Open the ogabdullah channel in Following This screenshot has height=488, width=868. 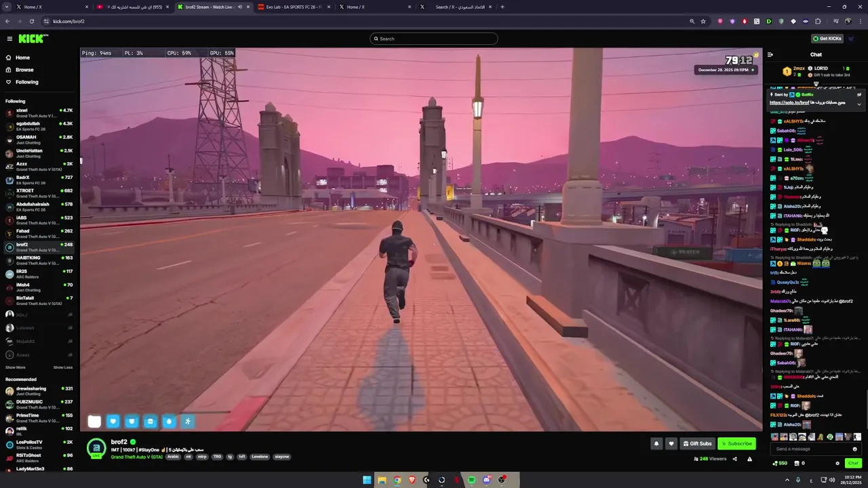[39, 126]
